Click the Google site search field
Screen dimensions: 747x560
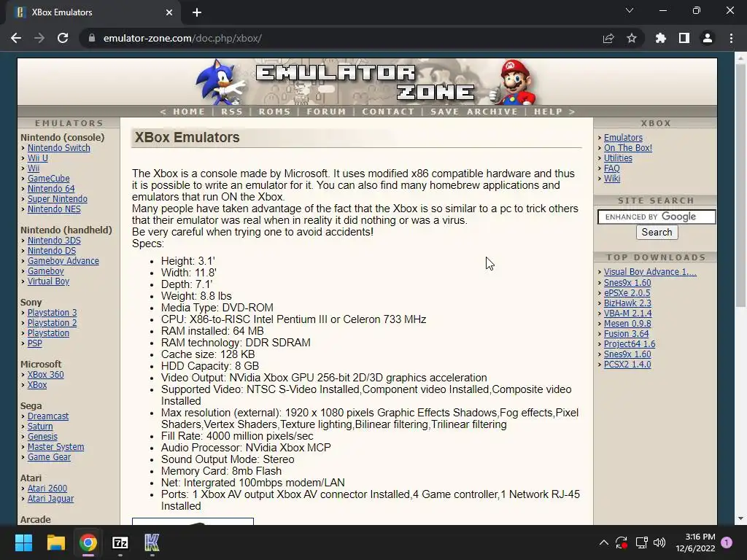point(657,217)
